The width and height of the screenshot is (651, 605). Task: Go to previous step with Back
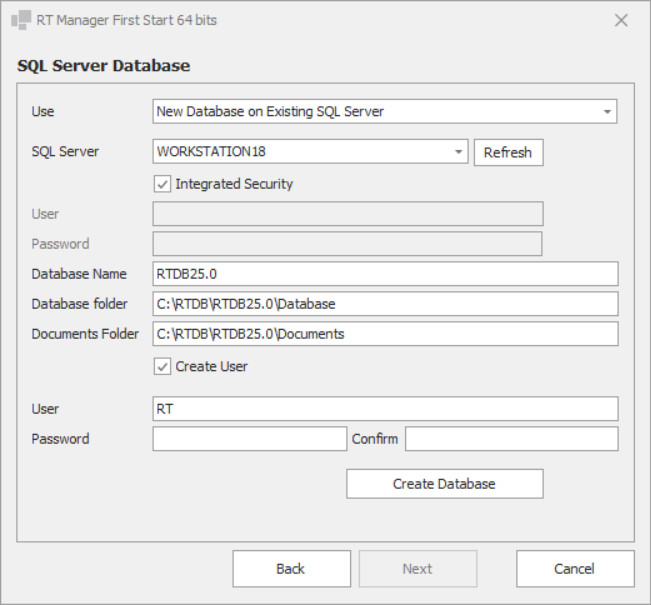[x=291, y=569]
